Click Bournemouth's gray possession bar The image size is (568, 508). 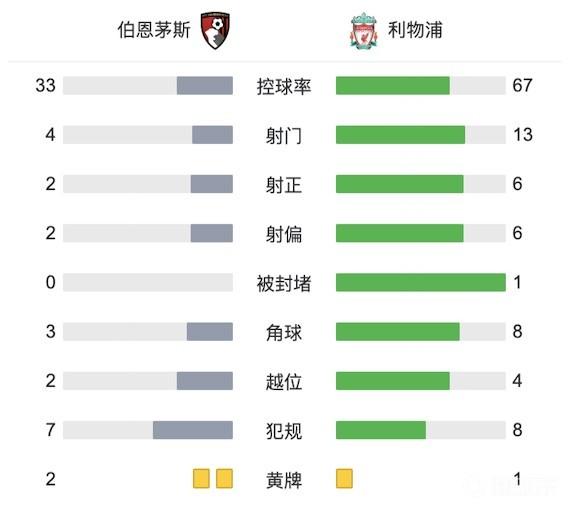pyautogui.click(x=205, y=86)
